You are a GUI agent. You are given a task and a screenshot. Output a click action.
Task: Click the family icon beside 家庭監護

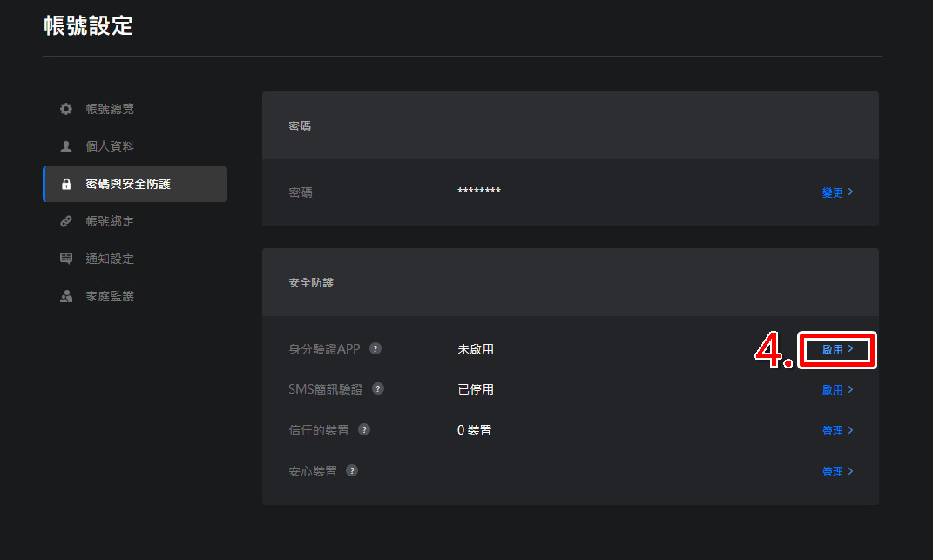pos(66,296)
